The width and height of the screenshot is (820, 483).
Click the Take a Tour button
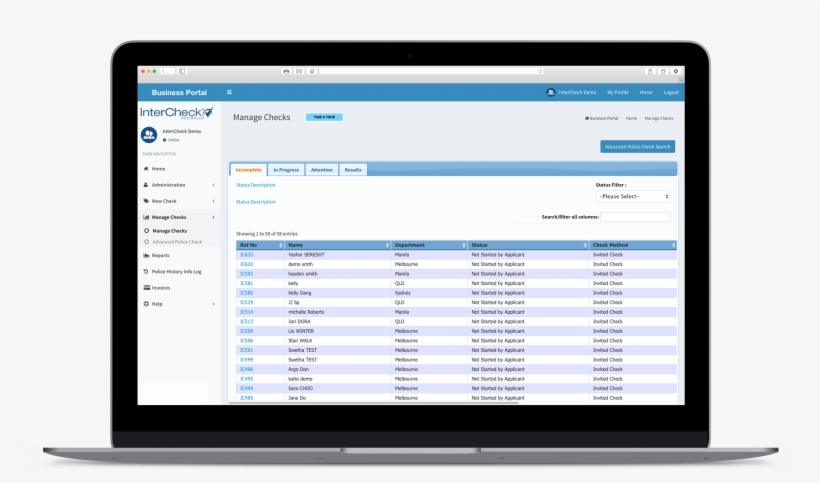pos(324,117)
